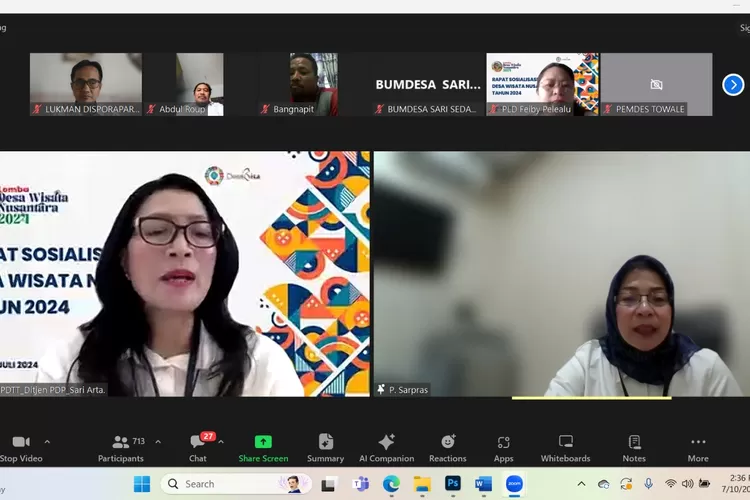Open Task View on the taskbar
The height and width of the screenshot is (500, 750).
point(328,484)
